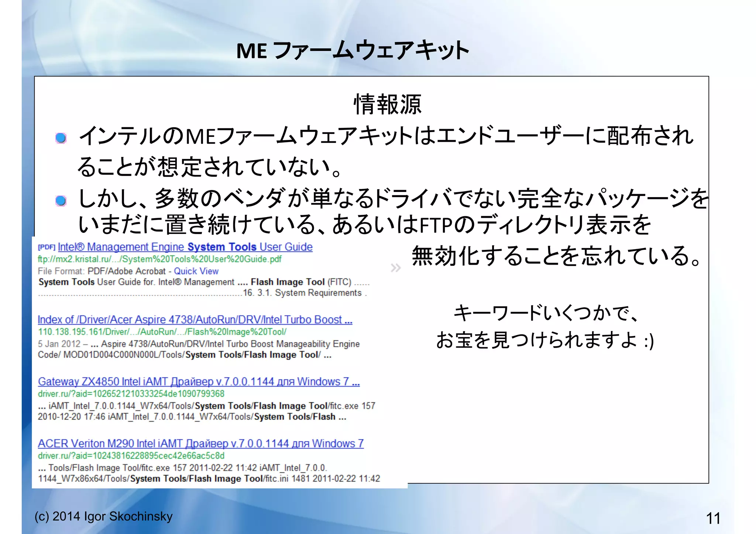The width and height of the screenshot is (756, 534).
Task: Click the 110.138.195.161/Driver green URL text
Action: click(x=162, y=332)
